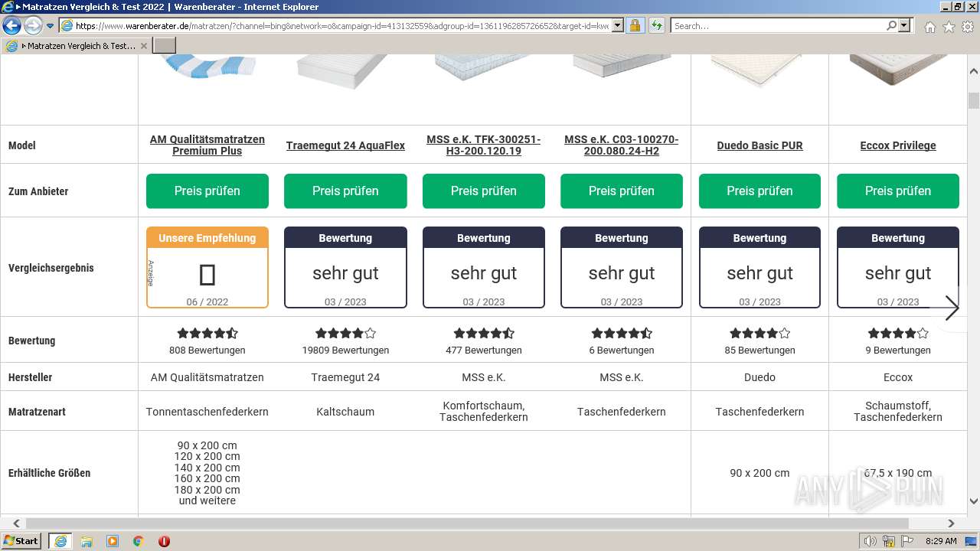Click the '19809 Bewertungen' text
Screen dimensions: 980x551
tap(345, 350)
